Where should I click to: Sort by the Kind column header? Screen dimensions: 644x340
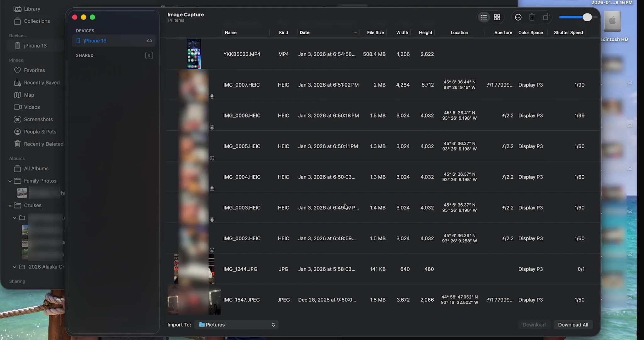(283, 32)
